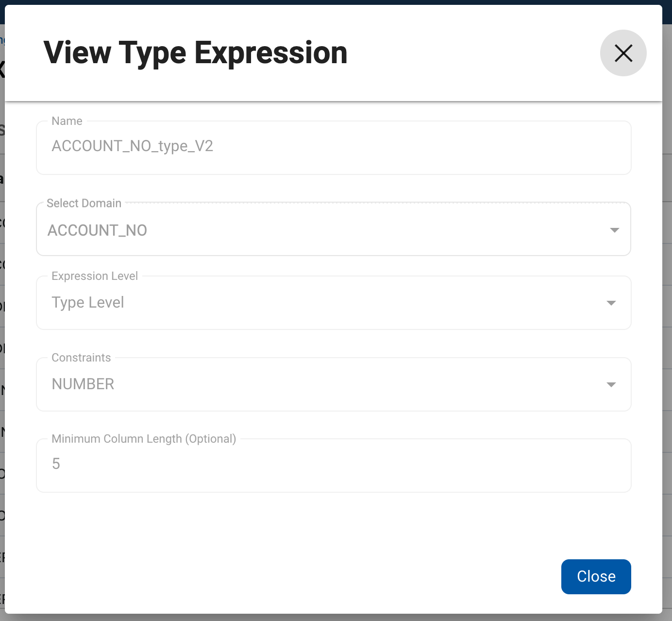Click the View Type Expression title
This screenshot has width=672, height=621.
click(195, 52)
